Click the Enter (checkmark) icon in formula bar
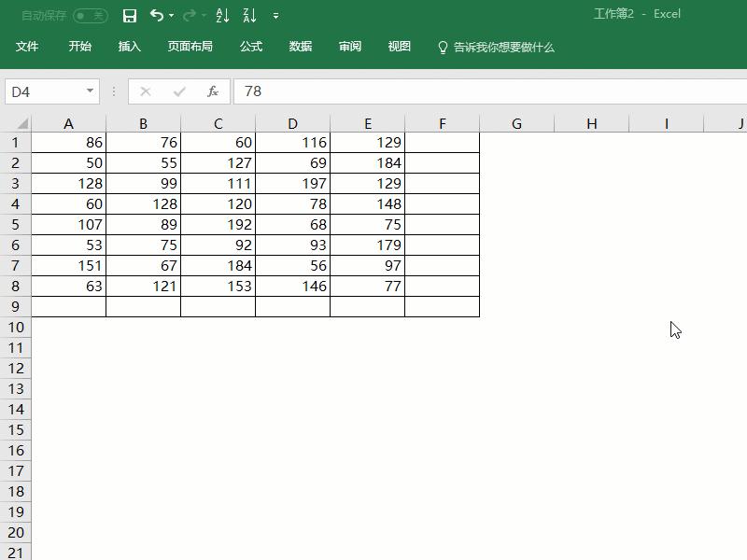This screenshot has width=747, height=560. tap(177, 91)
